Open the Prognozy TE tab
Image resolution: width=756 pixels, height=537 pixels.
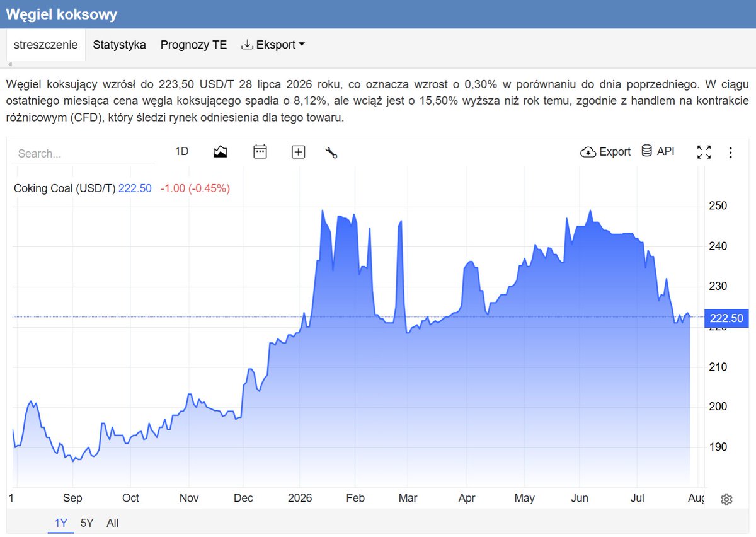[193, 45]
